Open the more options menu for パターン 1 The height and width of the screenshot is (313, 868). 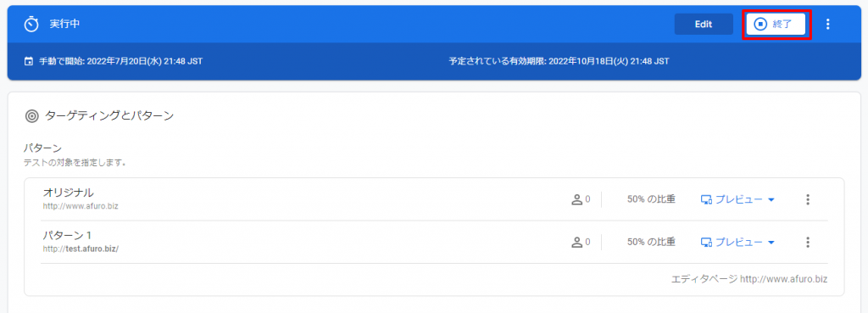(x=808, y=242)
